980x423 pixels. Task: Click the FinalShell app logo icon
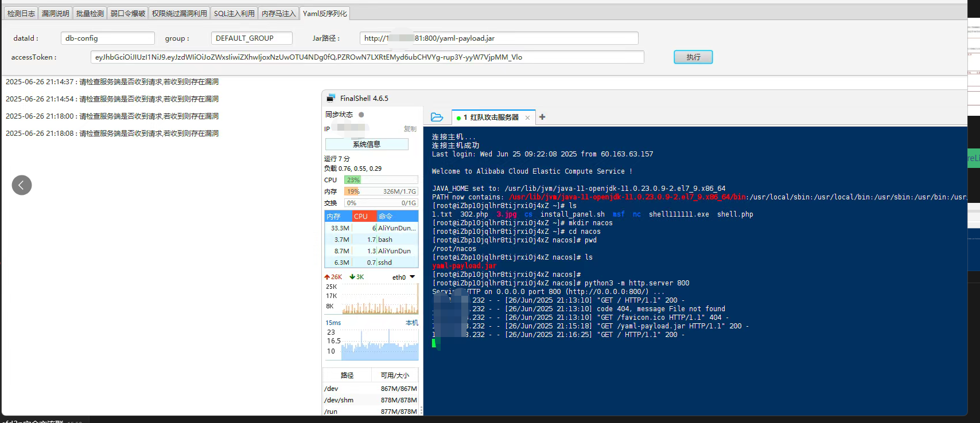pyautogui.click(x=331, y=98)
